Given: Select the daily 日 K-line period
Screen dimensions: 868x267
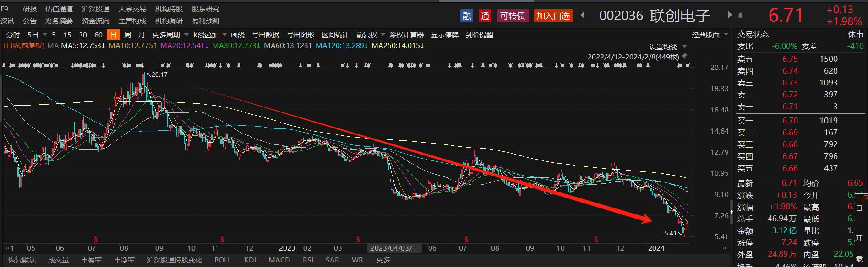Looking at the screenshot, I should click(x=113, y=35).
